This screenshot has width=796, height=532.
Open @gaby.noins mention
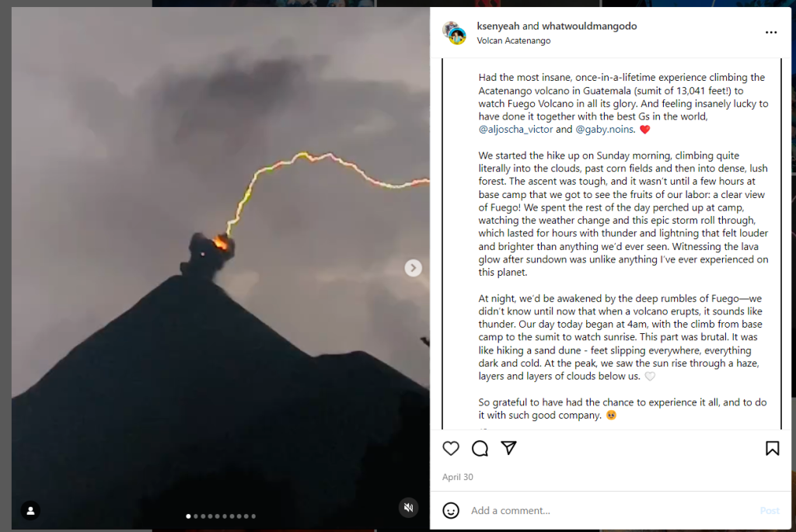tap(604, 130)
